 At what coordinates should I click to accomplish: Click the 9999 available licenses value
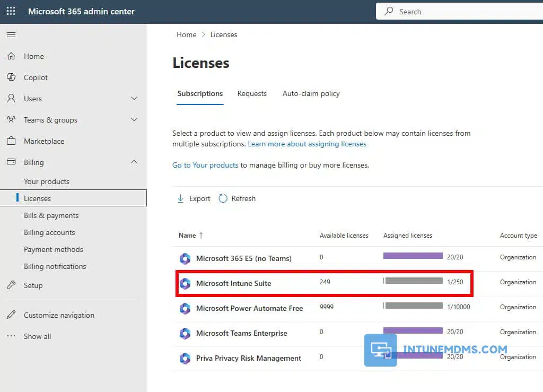coord(327,307)
